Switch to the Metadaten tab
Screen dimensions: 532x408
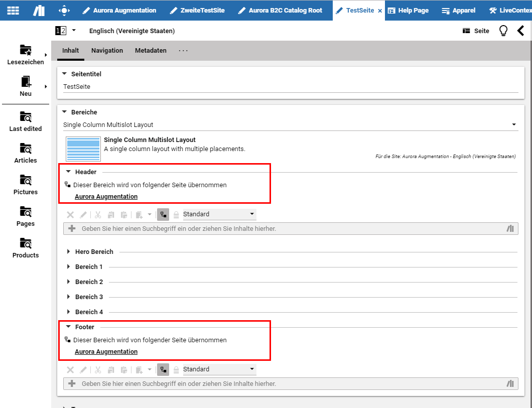[x=151, y=51]
